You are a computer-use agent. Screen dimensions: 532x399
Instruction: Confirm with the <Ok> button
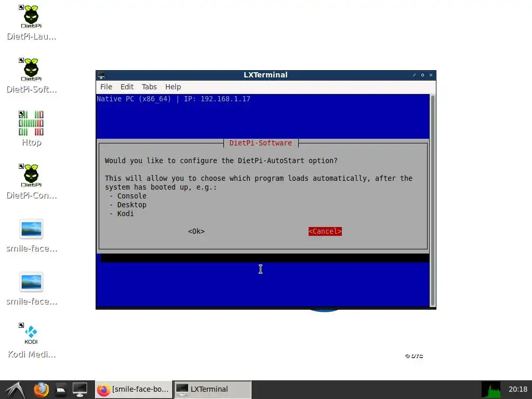(x=196, y=231)
